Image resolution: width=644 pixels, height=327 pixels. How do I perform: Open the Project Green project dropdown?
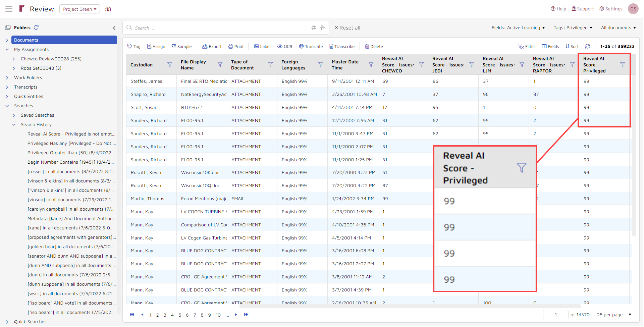[x=79, y=9]
